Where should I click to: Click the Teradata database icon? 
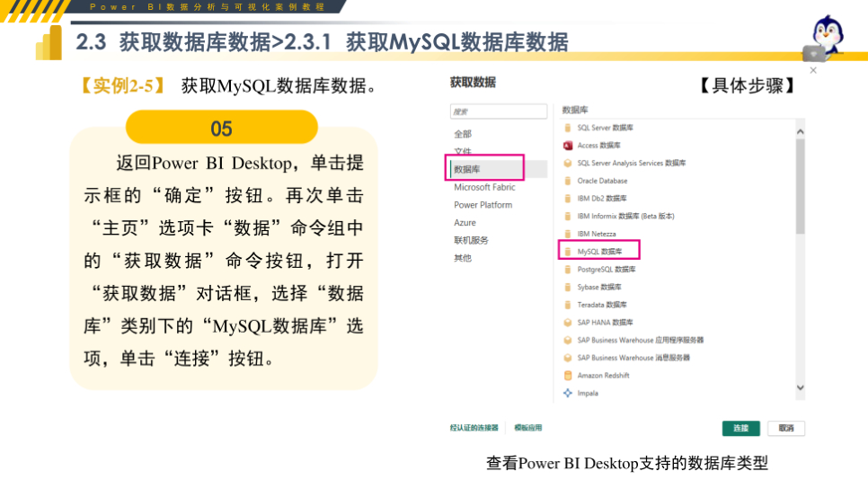pos(567,305)
